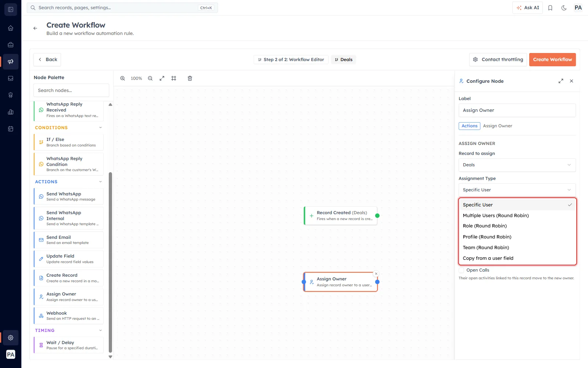The height and width of the screenshot is (368, 588).
Task: Fit the workflow view to screen
Action: [162, 78]
